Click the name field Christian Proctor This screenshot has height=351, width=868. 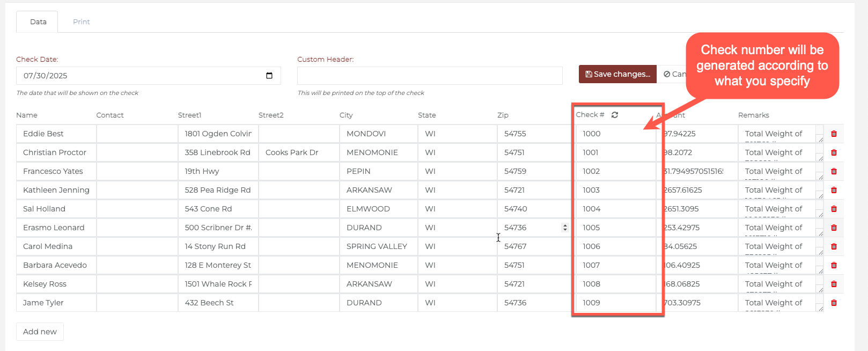(56, 152)
